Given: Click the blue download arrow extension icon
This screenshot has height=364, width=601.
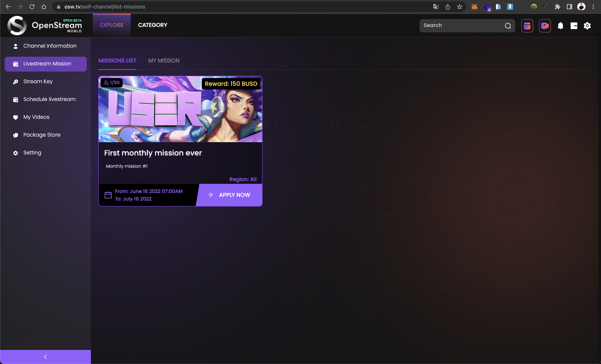Looking at the screenshot, I should click(x=510, y=6).
